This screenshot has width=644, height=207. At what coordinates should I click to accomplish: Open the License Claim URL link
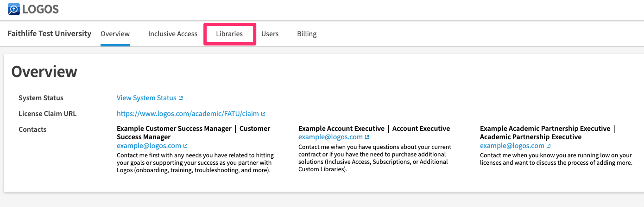pyautogui.click(x=188, y=114)
